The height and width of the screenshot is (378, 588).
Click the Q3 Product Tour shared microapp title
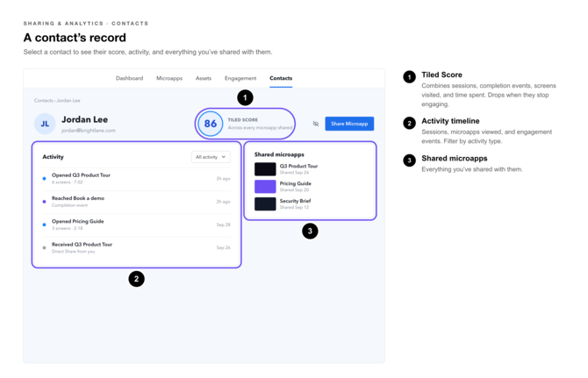[298, 166]
